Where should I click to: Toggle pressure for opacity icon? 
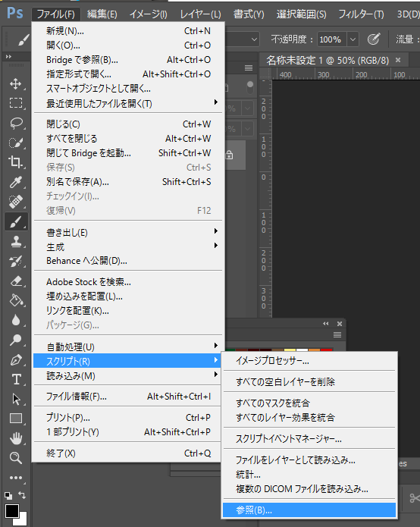(x=373, y=39)
